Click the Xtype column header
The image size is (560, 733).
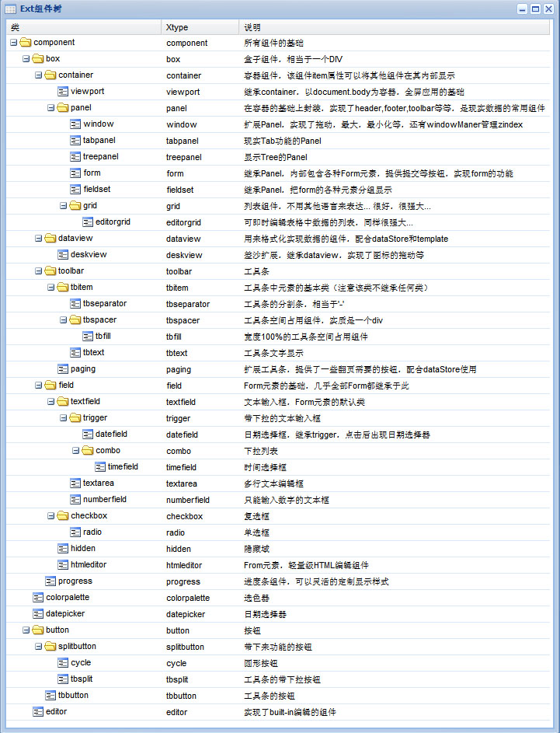tap(200, 27)
